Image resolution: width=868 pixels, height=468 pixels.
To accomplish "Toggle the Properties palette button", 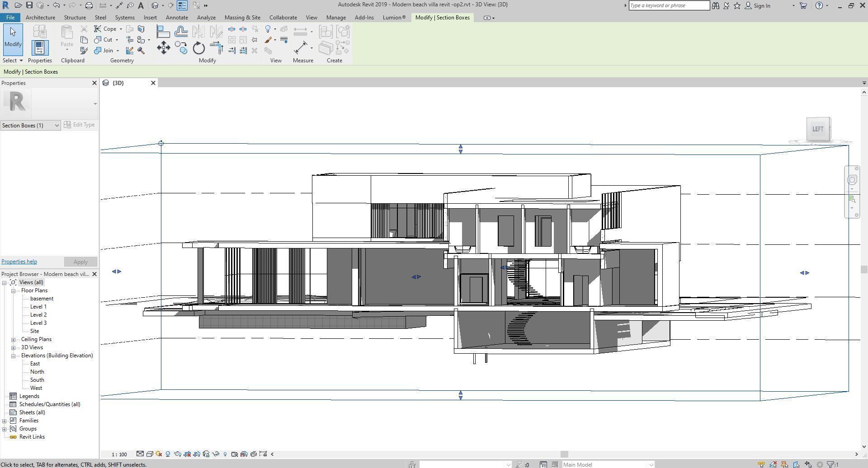I will click(40, 47).
